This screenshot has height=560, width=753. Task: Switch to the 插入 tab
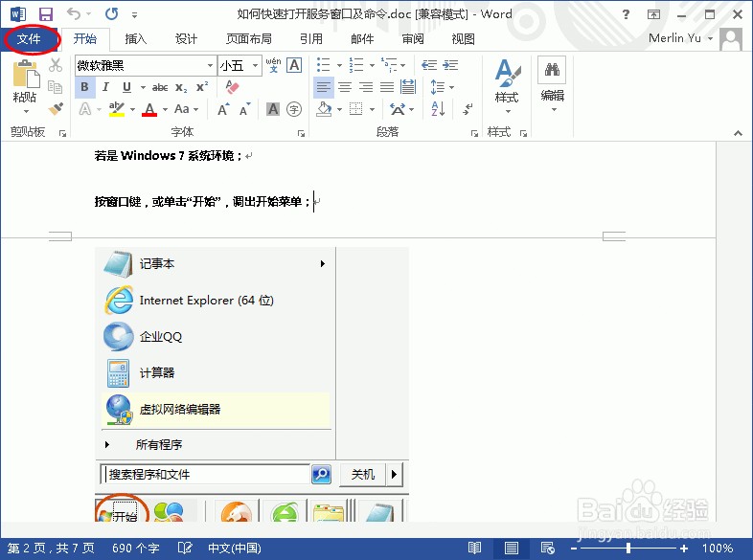136,38
